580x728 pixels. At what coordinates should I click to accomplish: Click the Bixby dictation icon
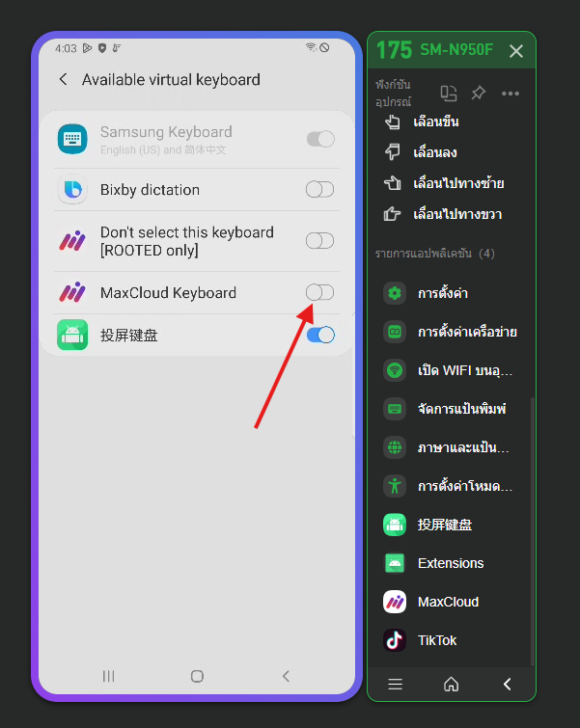72,189
